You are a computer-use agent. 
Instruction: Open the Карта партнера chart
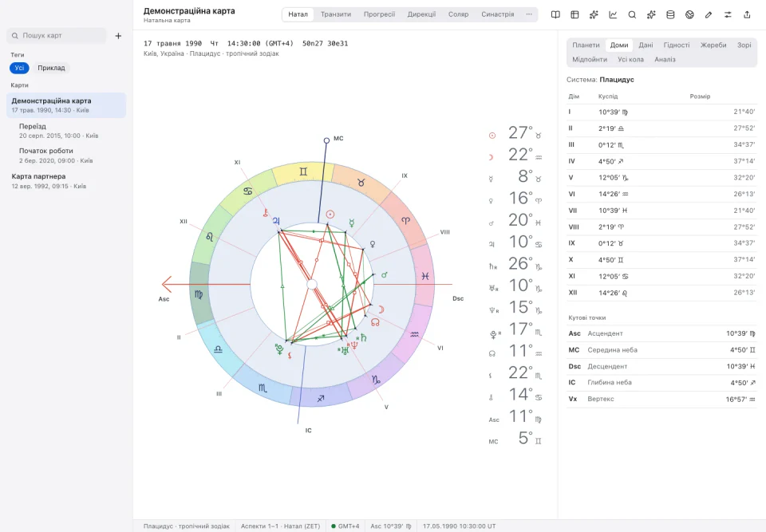tap(66, 181)
